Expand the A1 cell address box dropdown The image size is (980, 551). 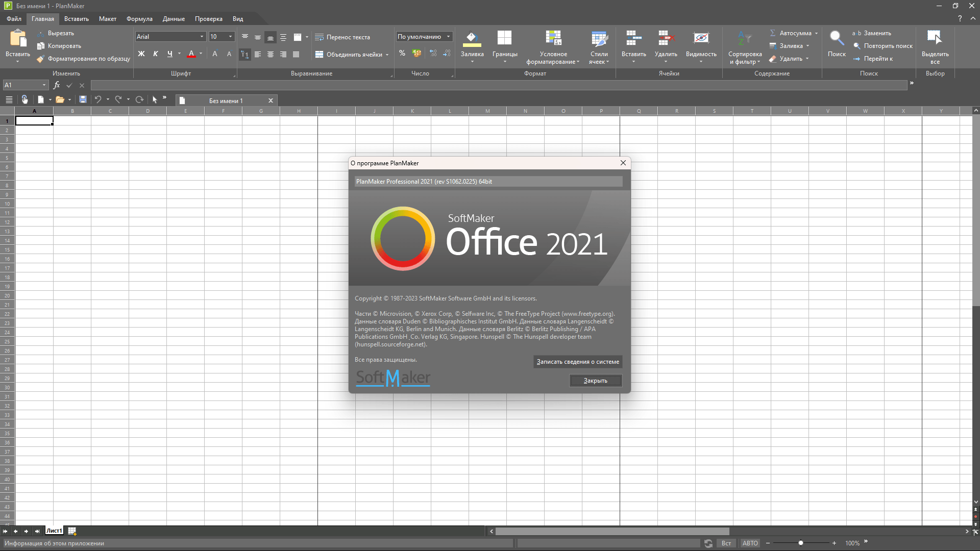pyautogui.click(x=44, y=85)
